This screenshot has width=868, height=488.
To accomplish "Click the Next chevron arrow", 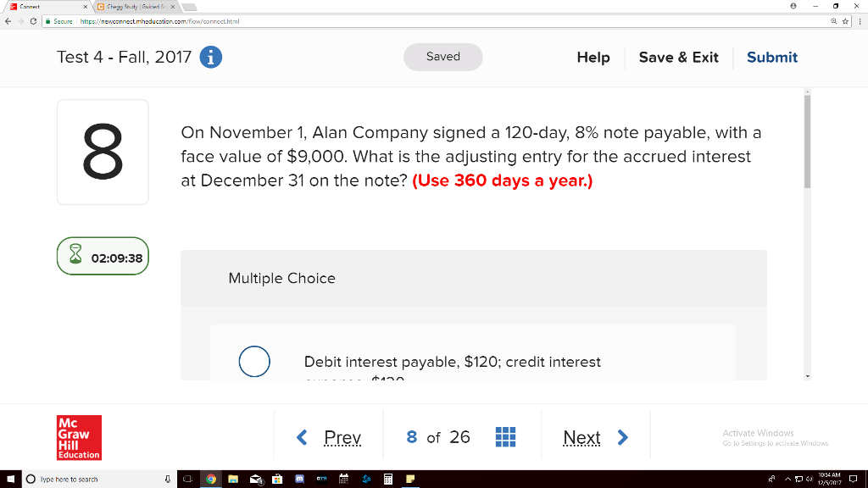I will tap(623, 437).
